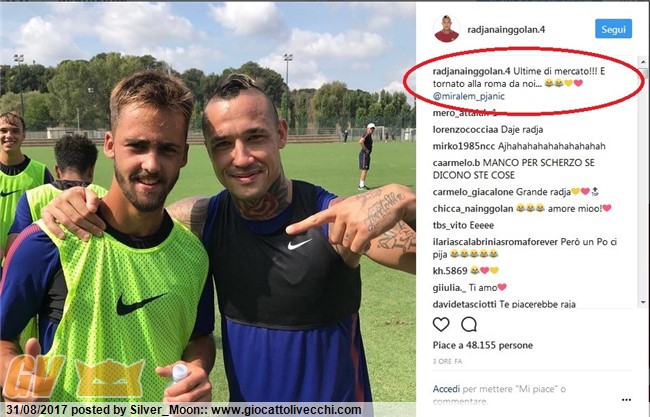Open the 3 ORE FA timestamp link
This screenshot has width=650, height=417.
(447, 361)
